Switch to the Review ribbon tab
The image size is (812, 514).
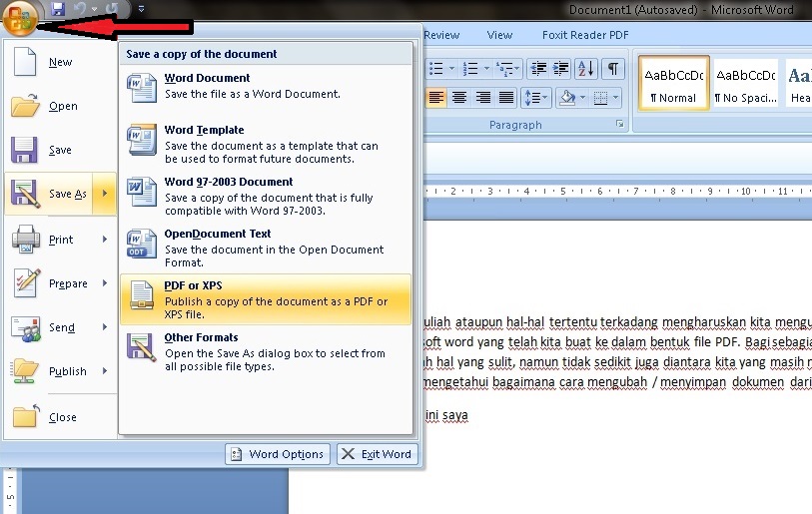[441, 35]
